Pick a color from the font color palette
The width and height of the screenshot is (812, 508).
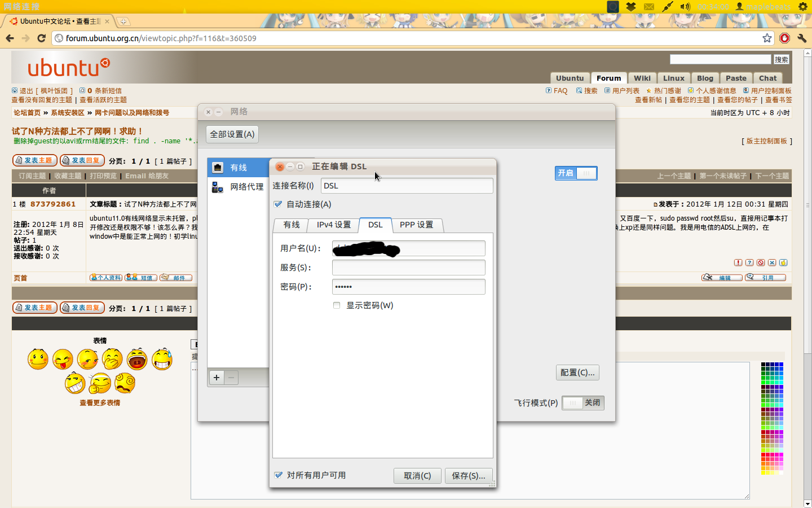point(772,418)
